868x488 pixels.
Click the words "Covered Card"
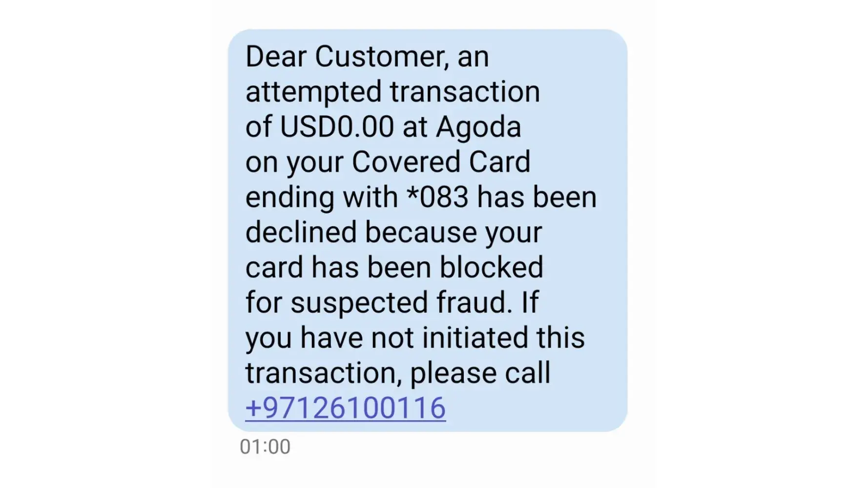pyautogui.click(x=441, y=162)
